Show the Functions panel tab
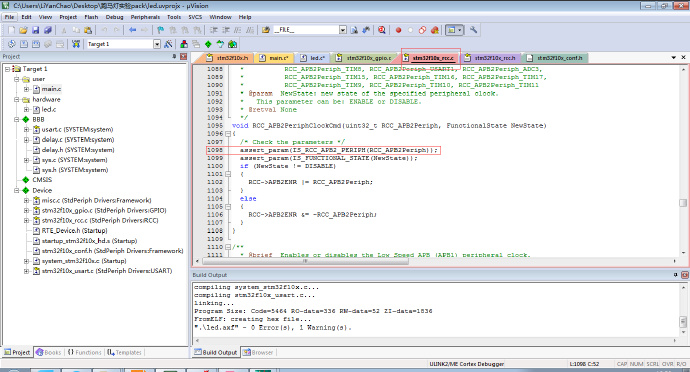The image size is (690, 372). pos(84,352)
